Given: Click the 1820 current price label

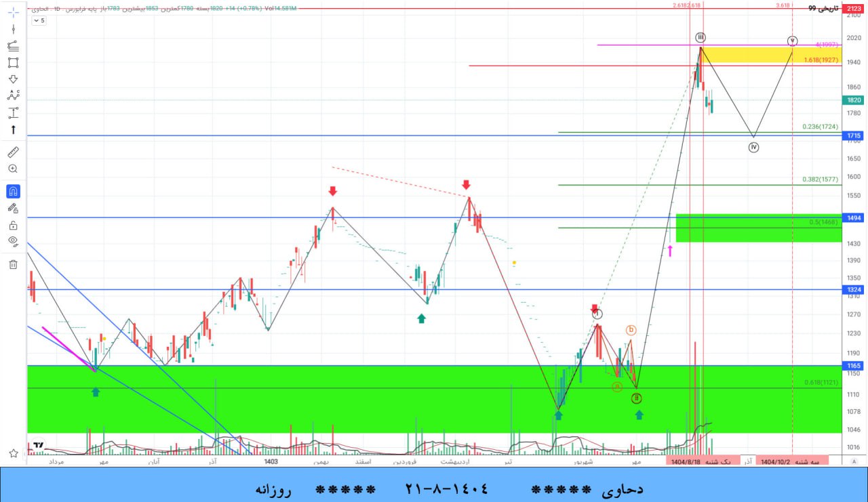Looking at the screenshot, I should click(x=853, y=100).
